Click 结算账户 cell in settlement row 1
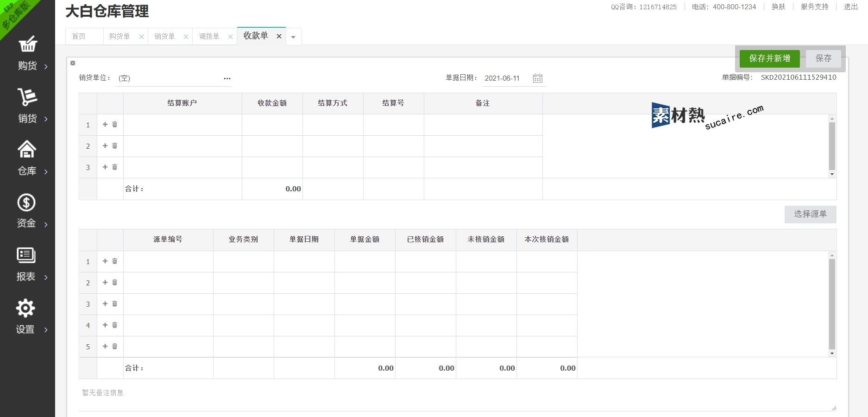868x417 pixels. (x=182, y=125)
